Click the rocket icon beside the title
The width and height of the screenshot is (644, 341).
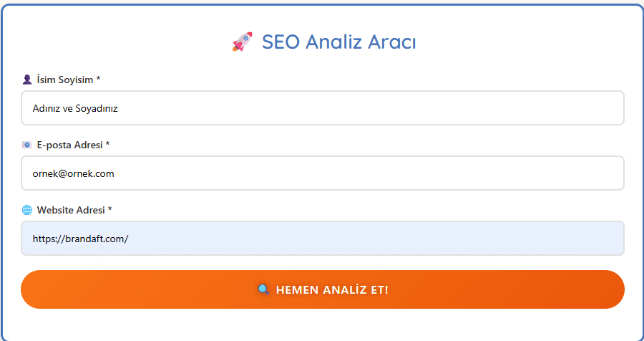pyautogui.click(x=243, y=42)
